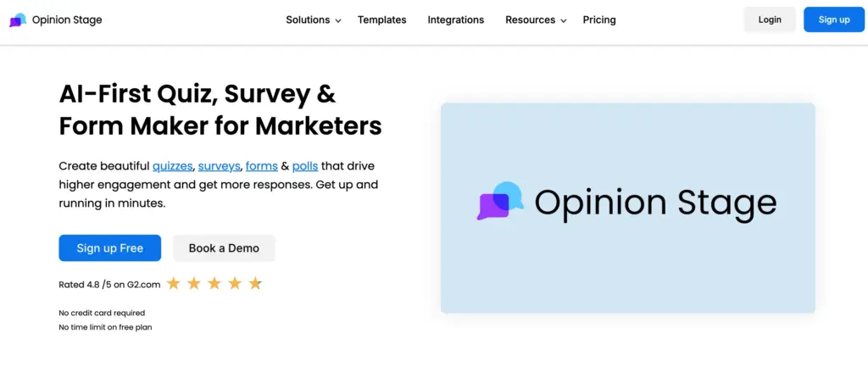
Task: Click the third rating star
Action: 214,284
